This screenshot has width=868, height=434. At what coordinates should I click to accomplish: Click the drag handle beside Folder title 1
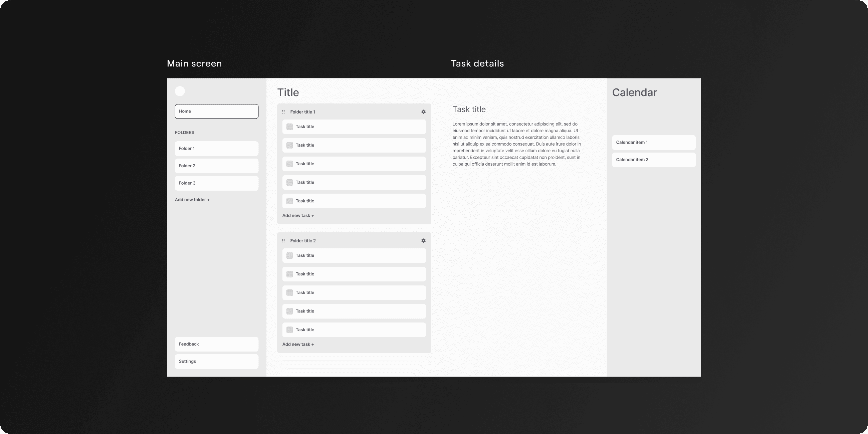[x=283, y=112]
